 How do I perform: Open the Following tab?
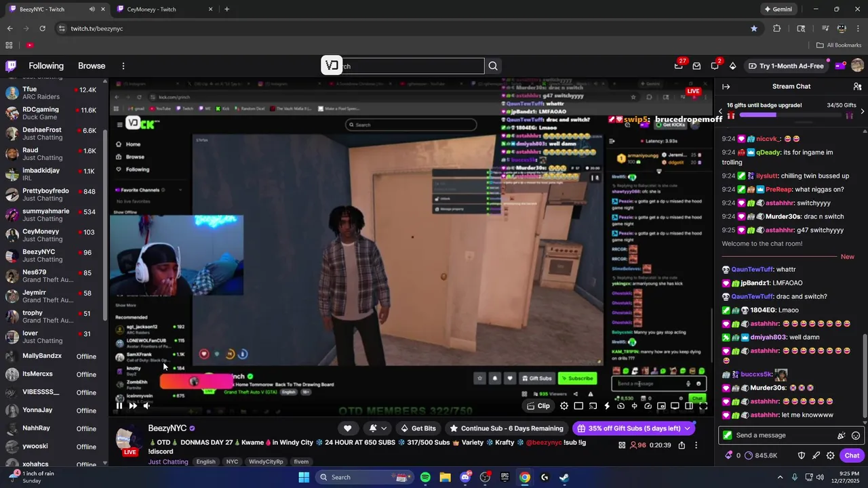point(46,66)
